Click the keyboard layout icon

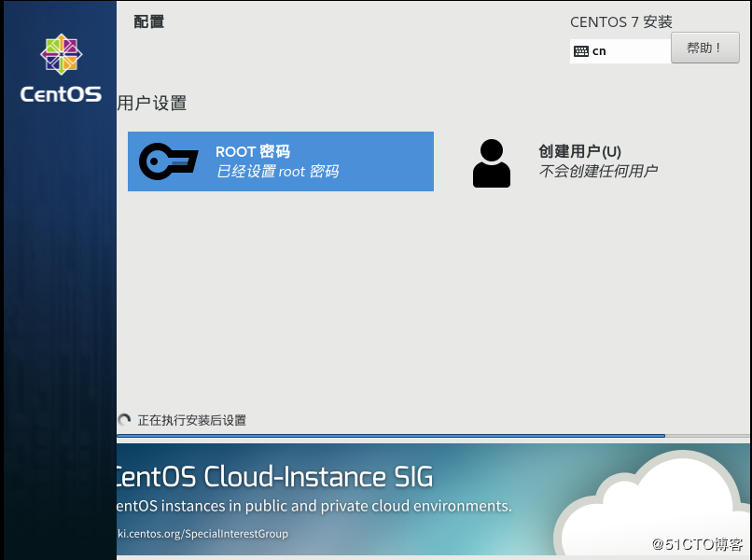coord(581,50)
